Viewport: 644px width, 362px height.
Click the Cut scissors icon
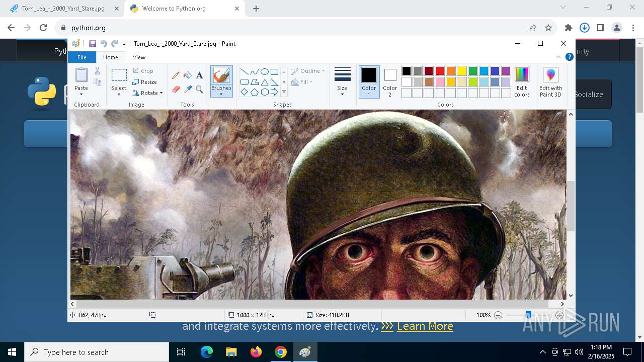tap(97, 71)
